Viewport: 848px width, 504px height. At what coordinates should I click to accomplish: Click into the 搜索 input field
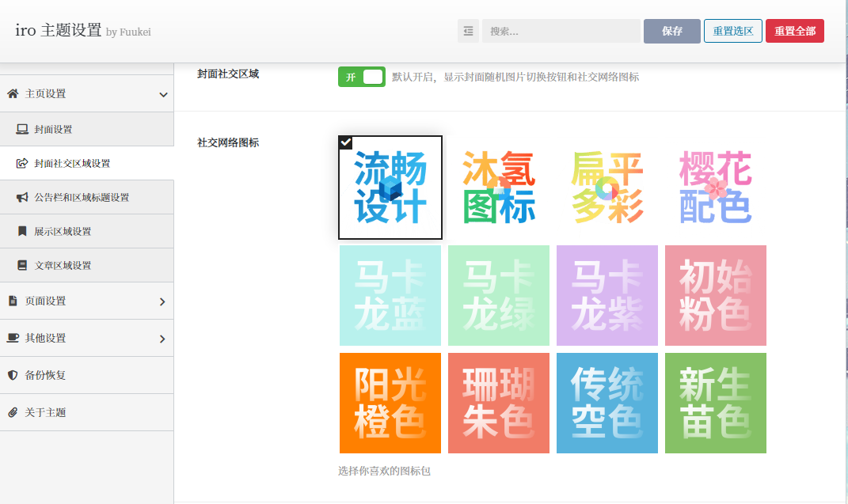pyautogui.click(x=561, y=32)
